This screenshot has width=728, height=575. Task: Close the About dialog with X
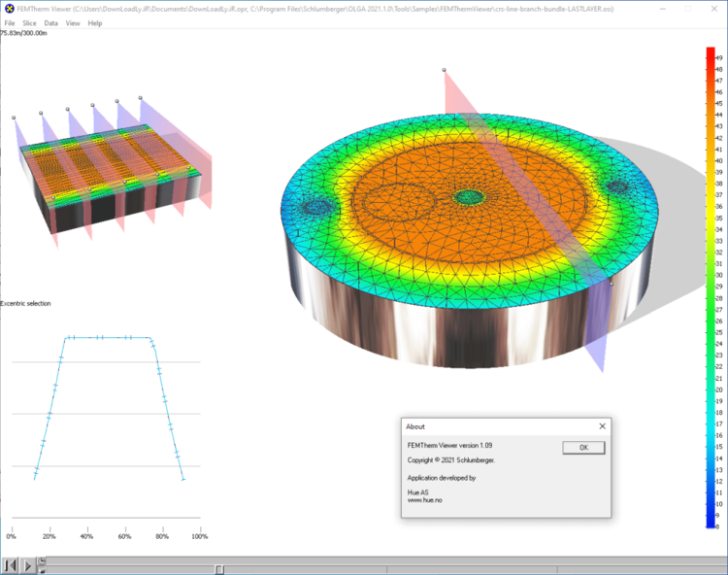(x=602, y=425)
